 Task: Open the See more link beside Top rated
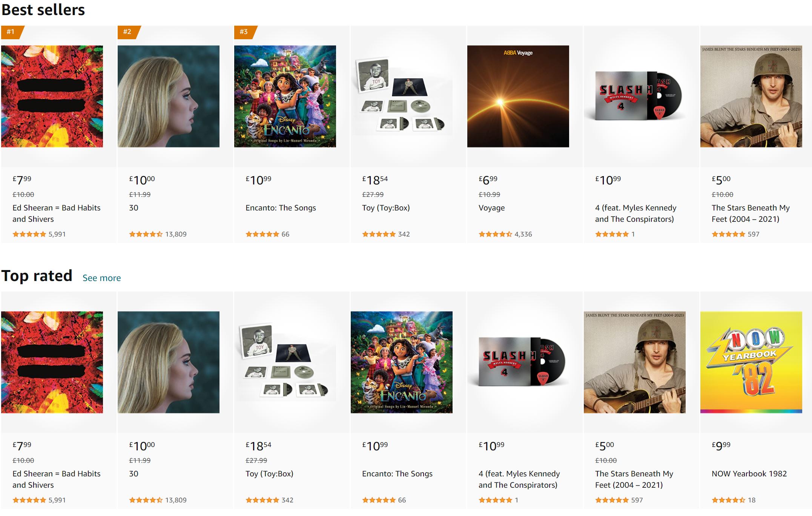coord(101,278)
